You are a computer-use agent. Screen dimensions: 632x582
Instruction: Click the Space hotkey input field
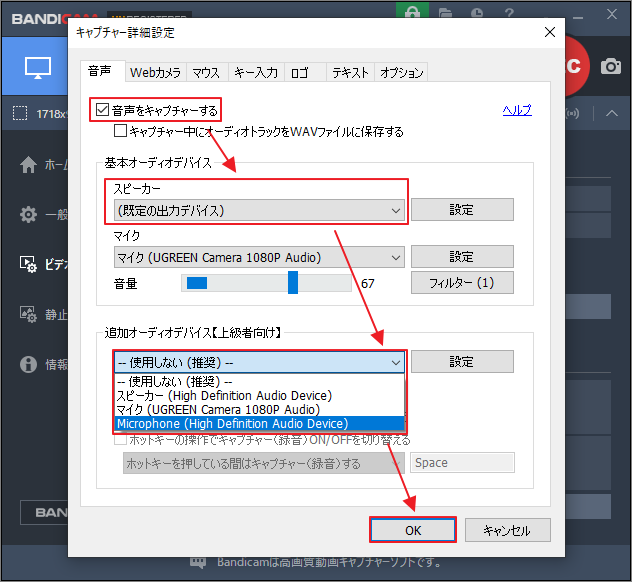462,463
